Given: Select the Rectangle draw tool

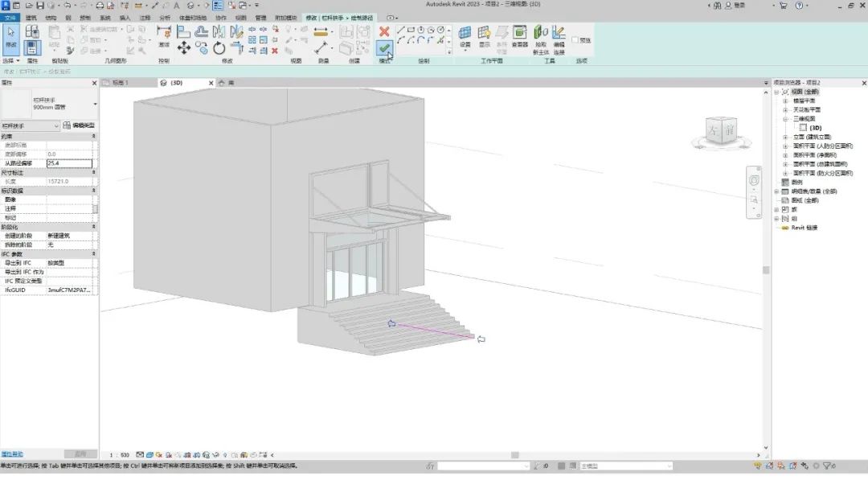Looking at the screenshot, I should (x=411, y=30).
